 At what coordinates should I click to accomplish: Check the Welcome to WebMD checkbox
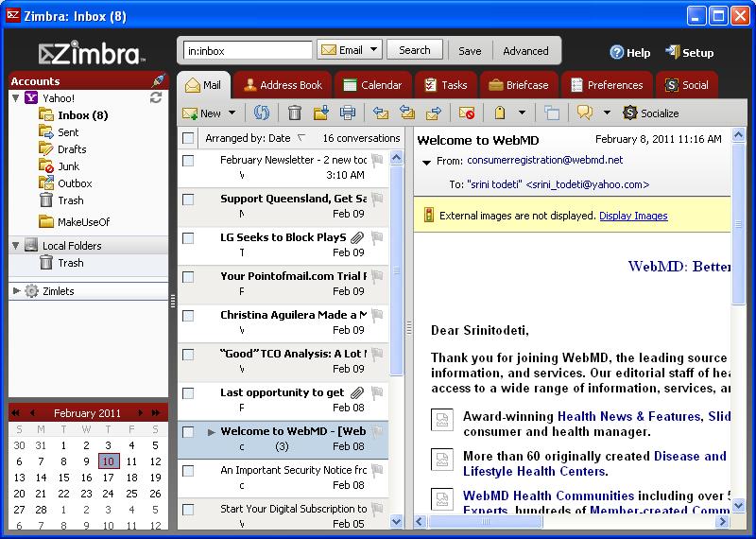[x=188, y=432]
